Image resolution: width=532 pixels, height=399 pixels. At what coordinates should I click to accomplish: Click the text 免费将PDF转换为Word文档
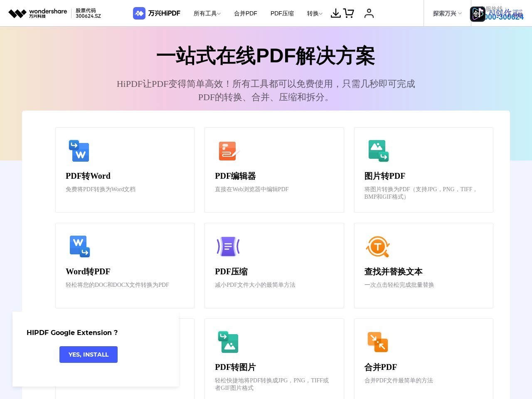pyautogui.click(x=101, y=189)
